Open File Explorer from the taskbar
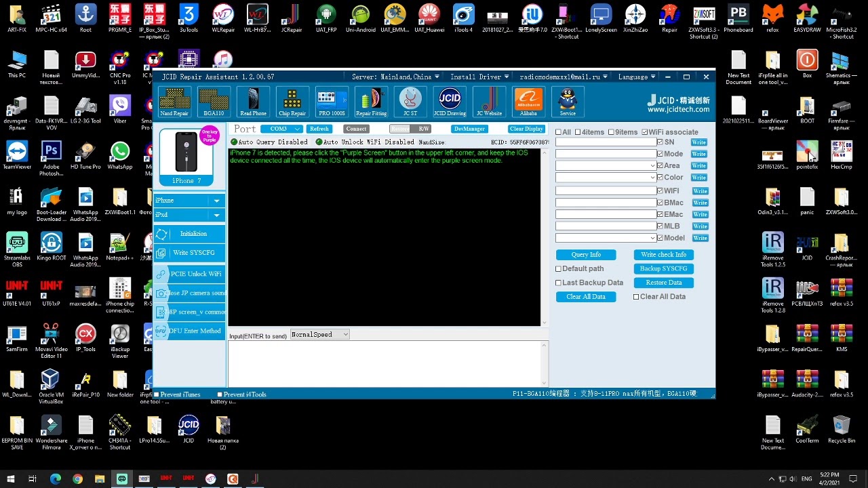The width and height of the screenshot is (868, 488). click(100, 479)
